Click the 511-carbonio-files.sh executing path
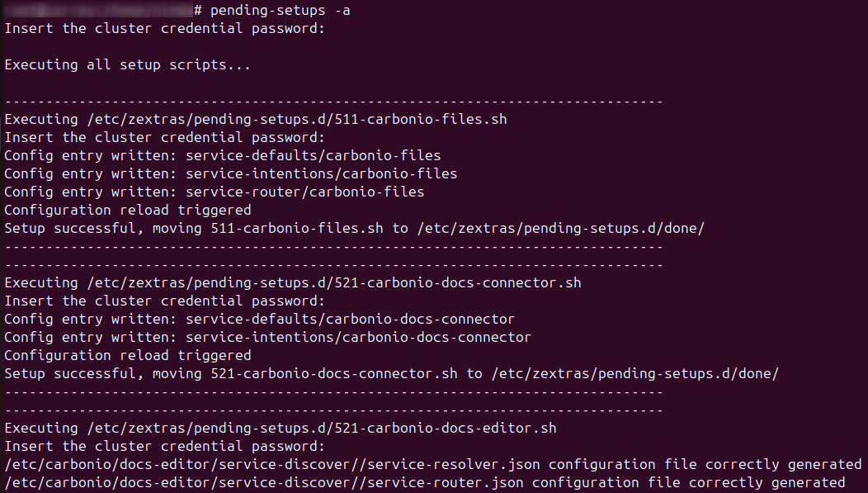868x493 pixels. 297,119
